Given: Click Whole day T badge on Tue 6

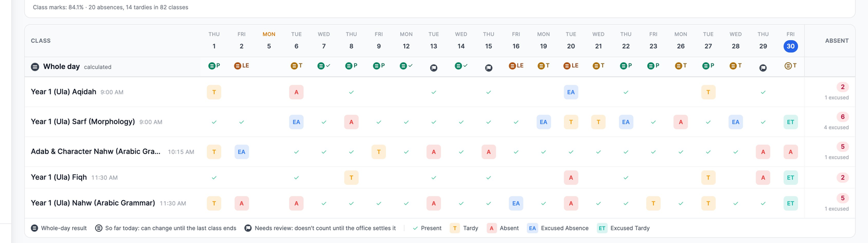Looking at the screenshot, I should [296, 66].
